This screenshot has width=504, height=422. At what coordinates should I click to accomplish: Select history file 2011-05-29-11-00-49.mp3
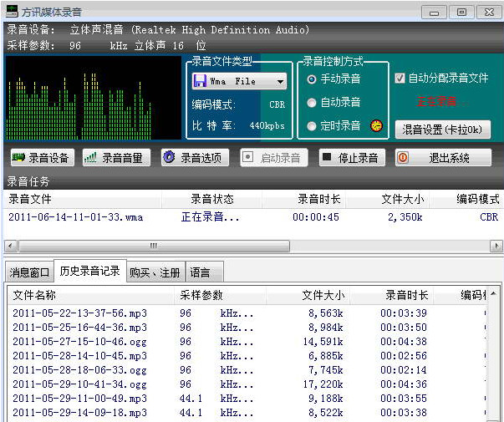(x=79, y=399)
